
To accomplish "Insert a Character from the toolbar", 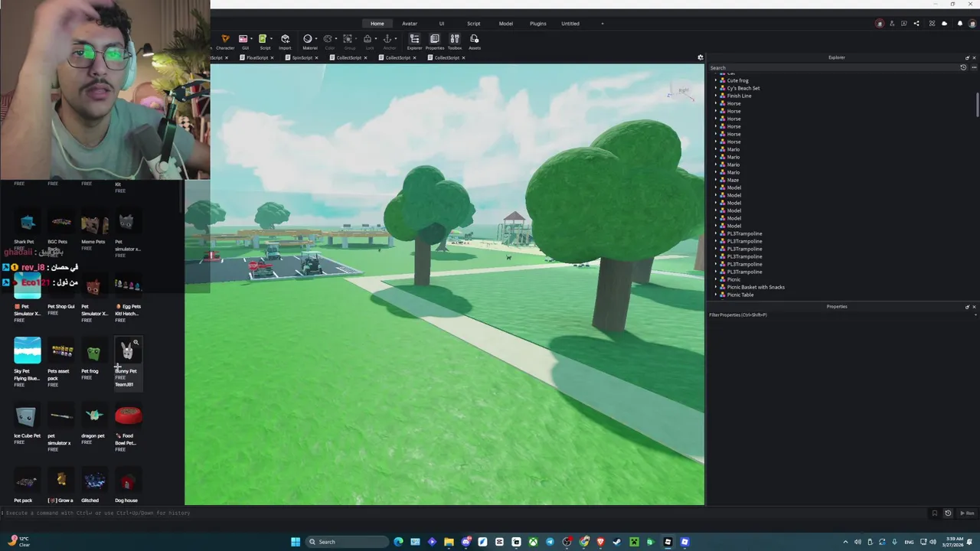I will point(225,41).
